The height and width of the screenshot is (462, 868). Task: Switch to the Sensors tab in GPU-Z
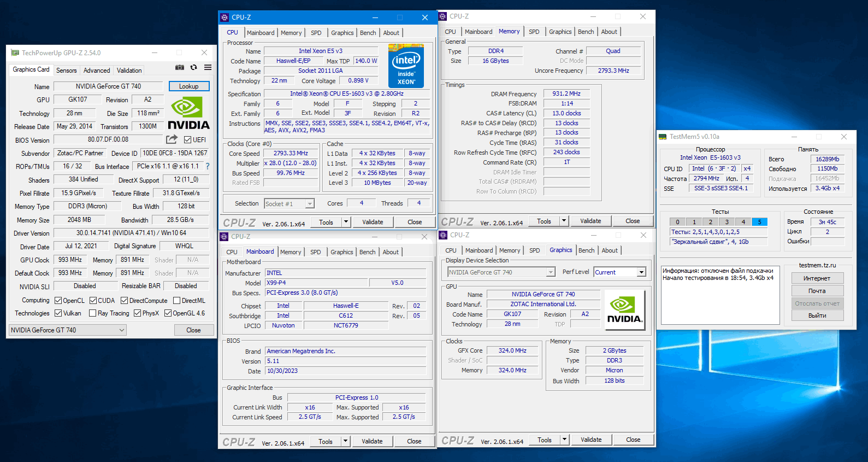(67, 71)
